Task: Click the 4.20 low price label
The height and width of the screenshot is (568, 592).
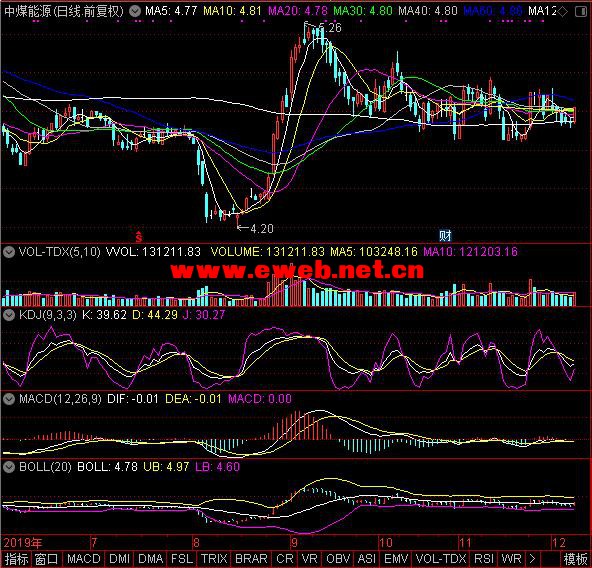Action: pos(262,229)
